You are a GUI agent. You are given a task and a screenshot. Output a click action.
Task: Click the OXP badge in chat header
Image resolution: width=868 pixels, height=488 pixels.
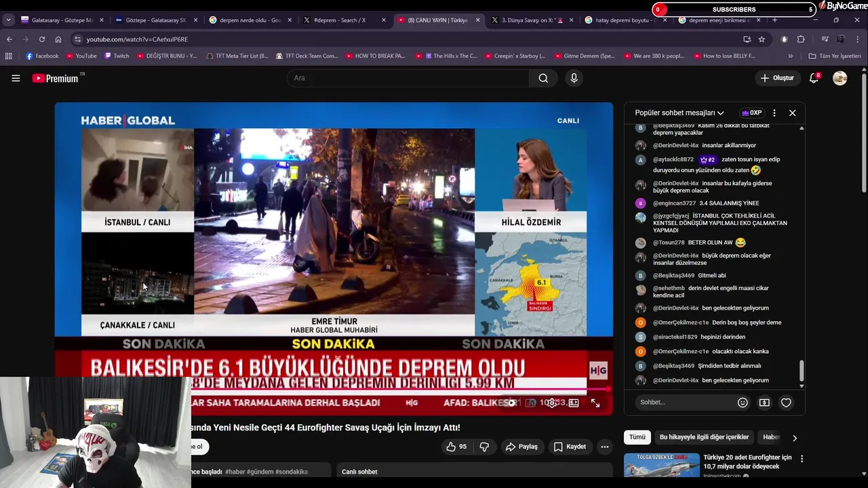751,113
